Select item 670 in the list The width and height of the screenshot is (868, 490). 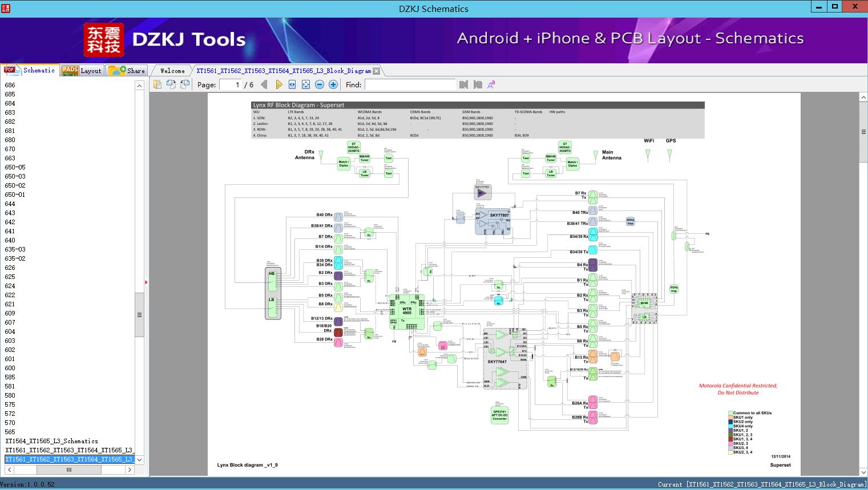(10, 149)
